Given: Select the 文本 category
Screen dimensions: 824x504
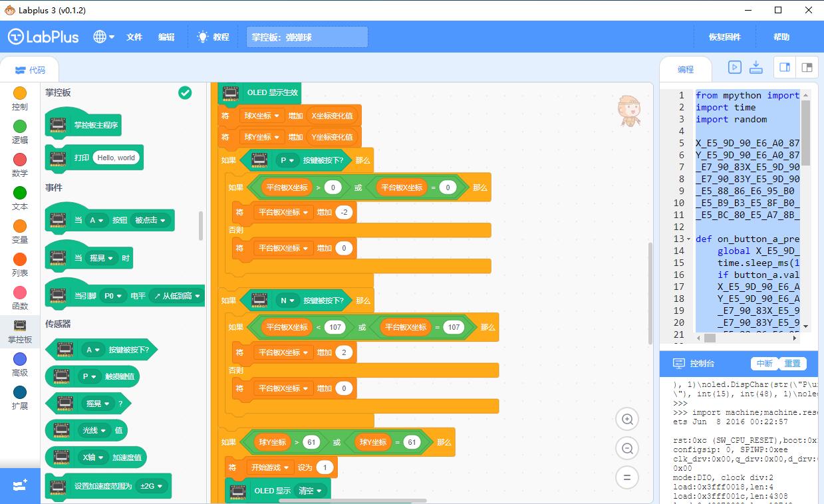Looking at the screenshot, I should (20, 198).
